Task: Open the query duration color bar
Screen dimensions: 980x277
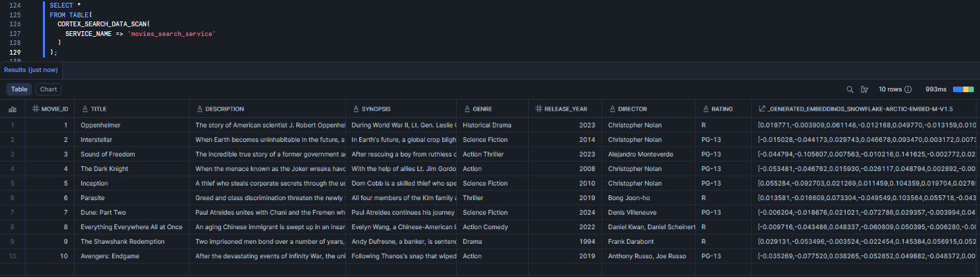Action: coord(963,89)
